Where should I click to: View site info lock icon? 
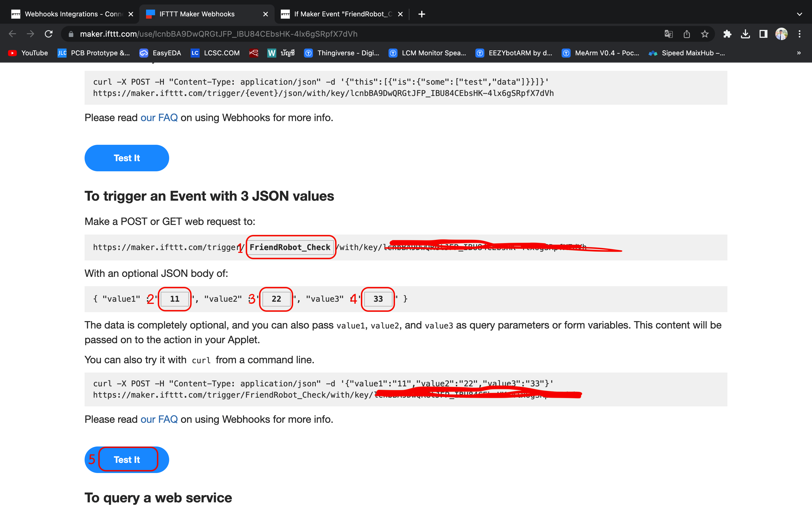tap(71, 34)
